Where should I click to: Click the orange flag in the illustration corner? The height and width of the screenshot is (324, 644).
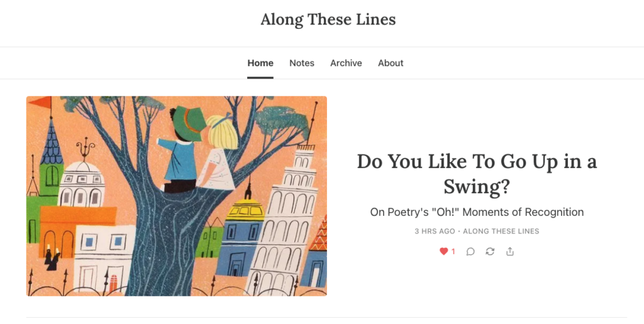(39, 103)
